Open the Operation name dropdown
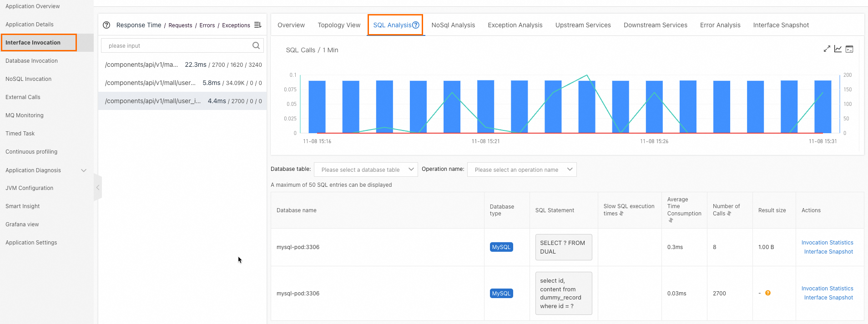 [522, 169]
